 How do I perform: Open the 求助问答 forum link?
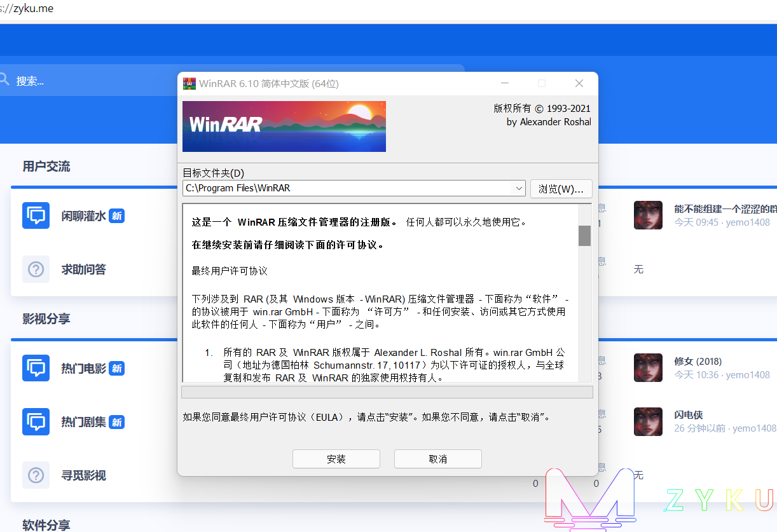tap(83, 269)
